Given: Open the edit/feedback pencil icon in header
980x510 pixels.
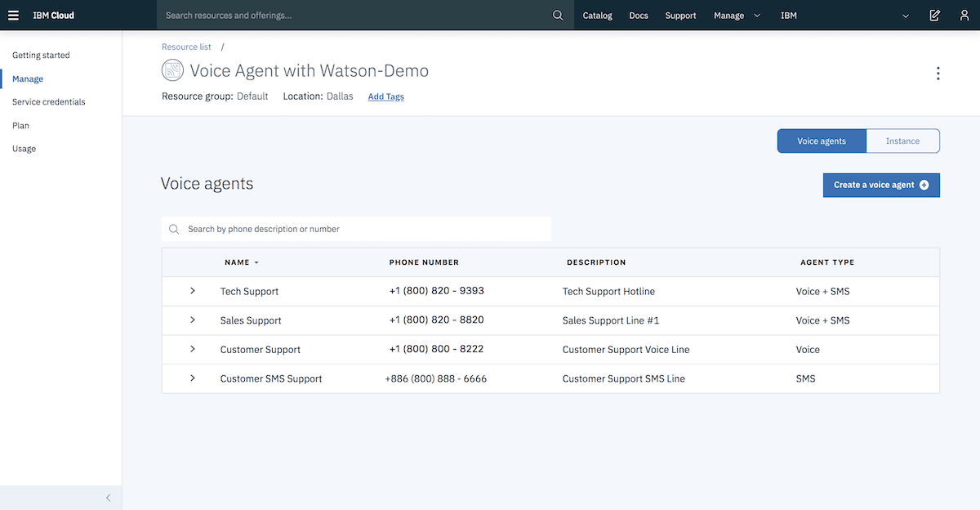Looking at the screenshot, I should pos(935,16).
